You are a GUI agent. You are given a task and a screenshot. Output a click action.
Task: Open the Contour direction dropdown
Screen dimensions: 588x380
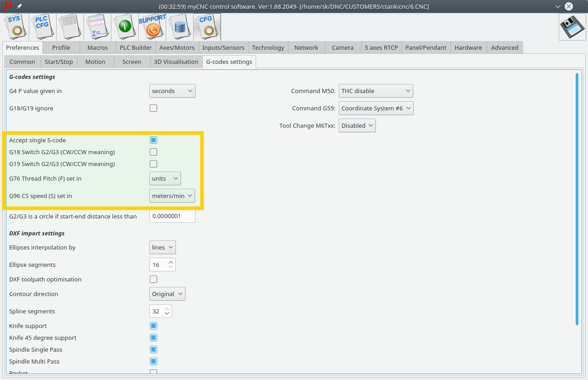click(x=167, y=294)
